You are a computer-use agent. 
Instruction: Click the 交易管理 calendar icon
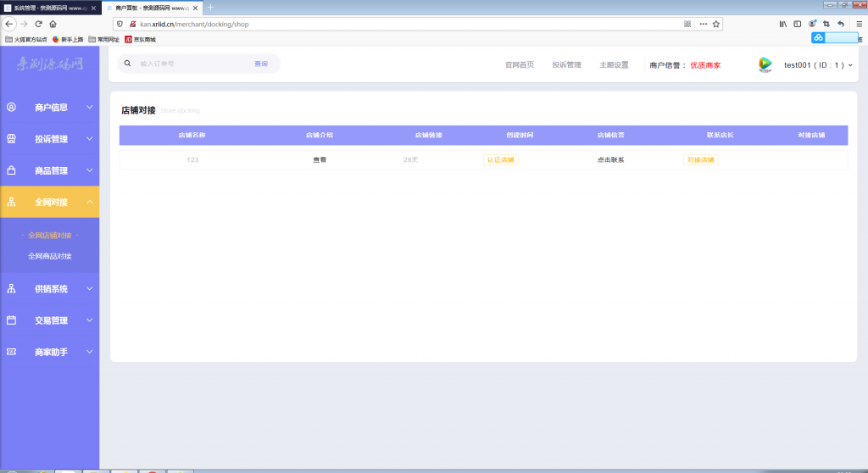click(x=11, y=320)
